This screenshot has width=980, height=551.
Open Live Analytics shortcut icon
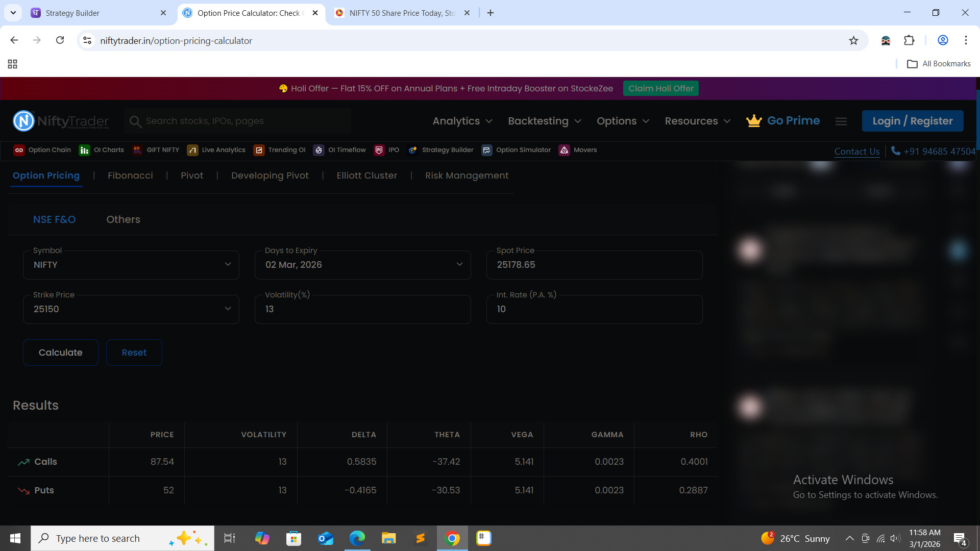point(192,150)
